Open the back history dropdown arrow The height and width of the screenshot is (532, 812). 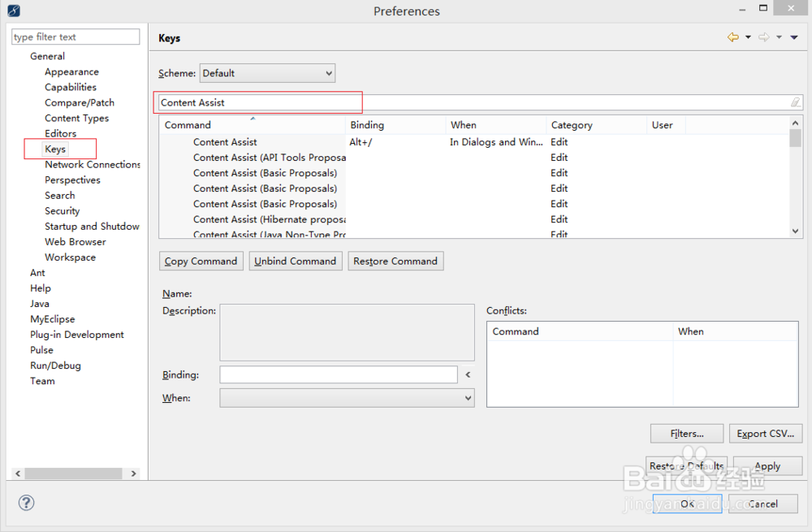(x=748, y=37)
